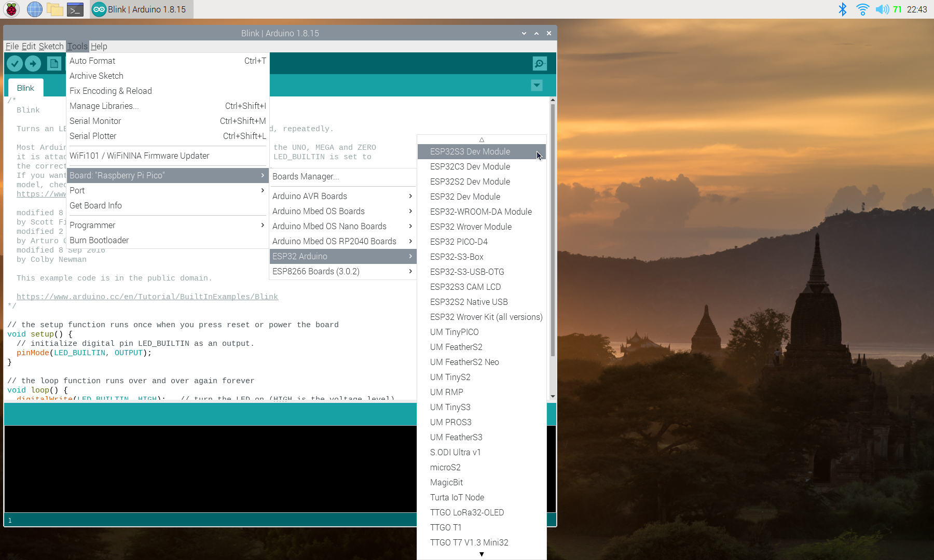
Task: Click the Bluetooth tray icon
Action: point(843,9)
